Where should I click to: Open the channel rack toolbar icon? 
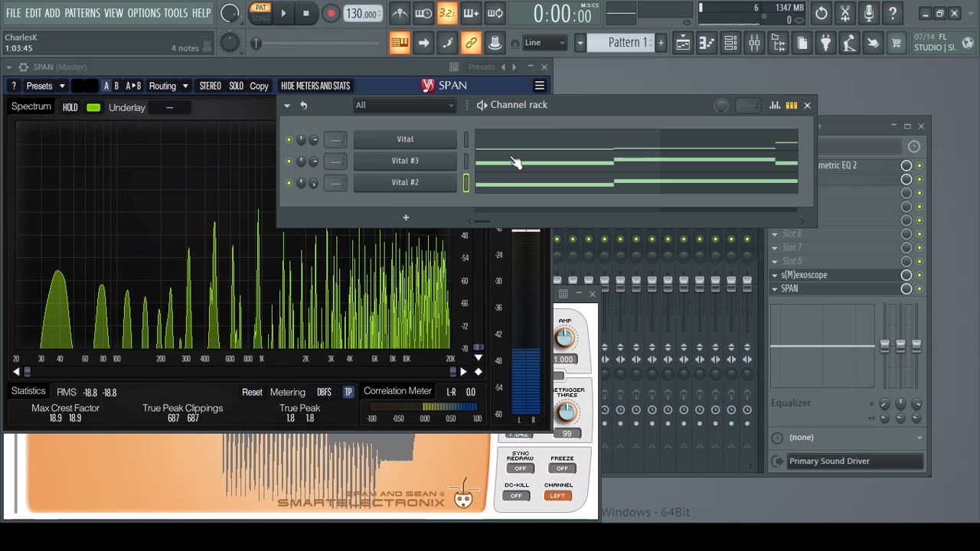tap(730, 44)
